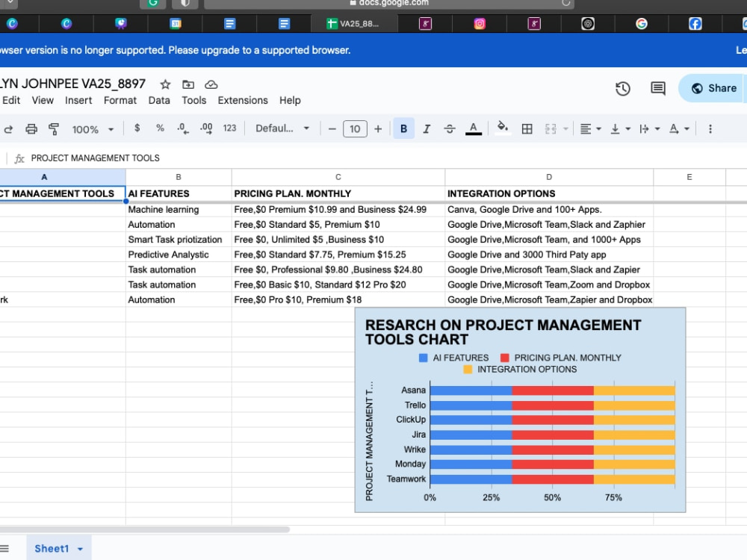Print the spreadsheet
This screenshot has width=747, height=560.
(x=31, y=129)
